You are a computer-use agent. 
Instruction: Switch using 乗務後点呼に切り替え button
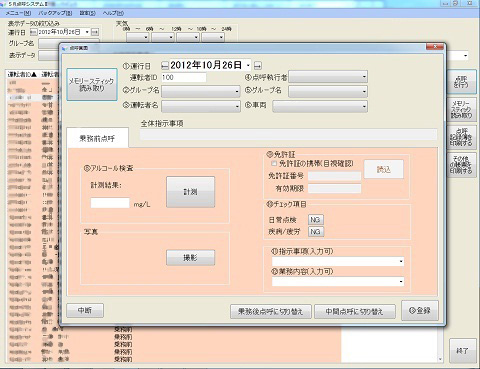(x=271, y=312)
